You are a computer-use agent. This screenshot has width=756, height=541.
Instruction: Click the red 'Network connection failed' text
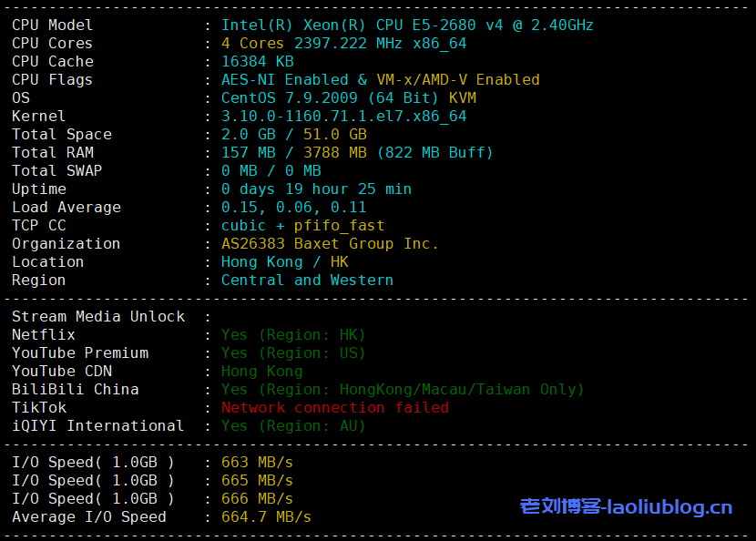334,408
